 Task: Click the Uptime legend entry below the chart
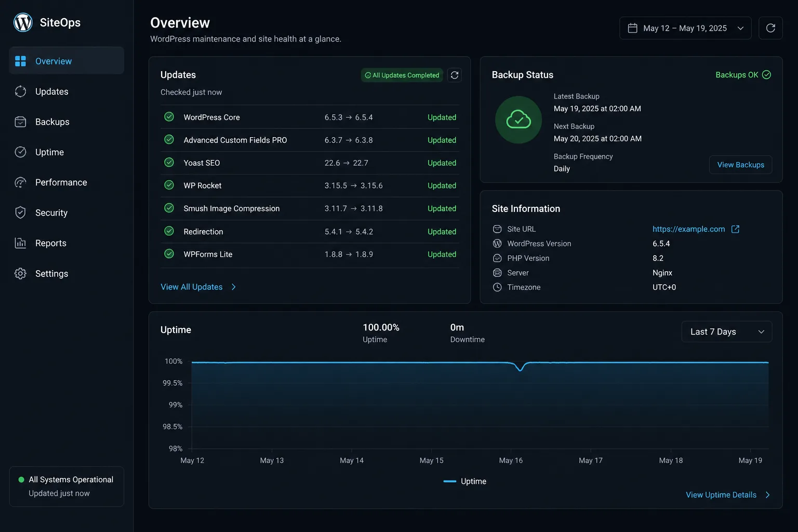(465, 482)
